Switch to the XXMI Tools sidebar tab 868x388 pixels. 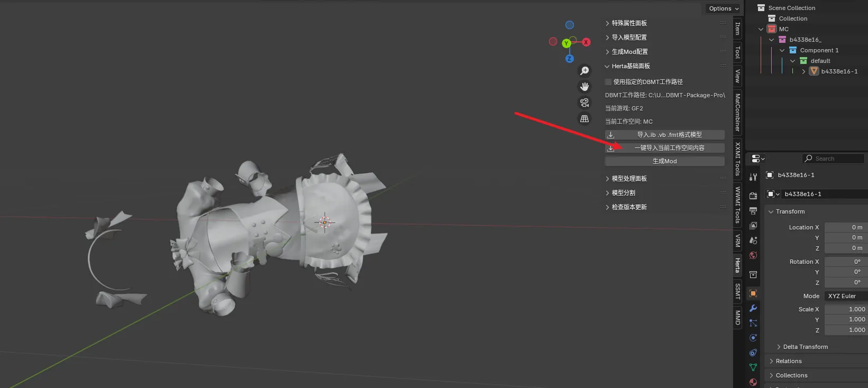point(737,159)
